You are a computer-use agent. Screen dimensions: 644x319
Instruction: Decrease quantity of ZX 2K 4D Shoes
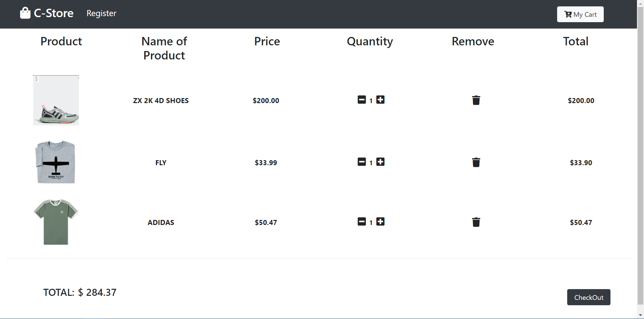pos(362,100)
